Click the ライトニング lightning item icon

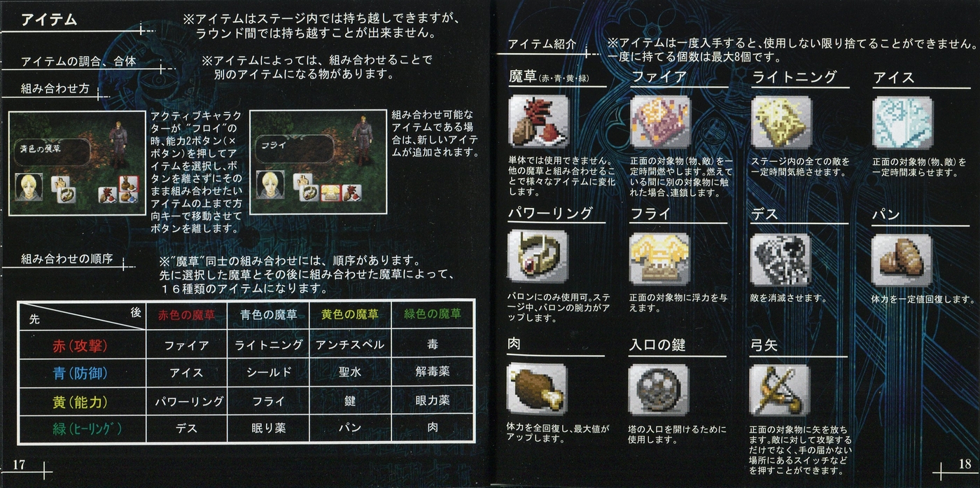point(780,121)
